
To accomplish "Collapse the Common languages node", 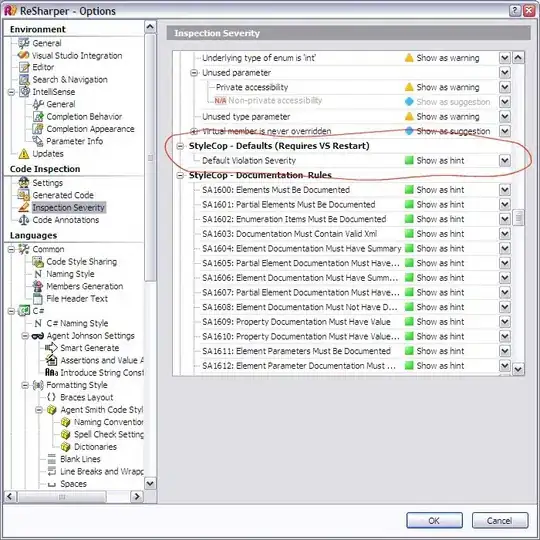I will coord(11,249).
